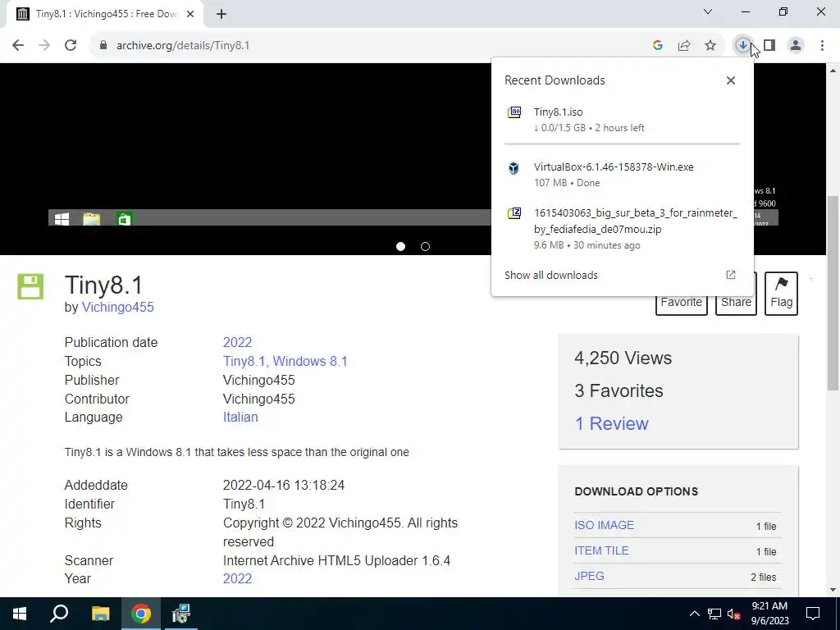Open Chrome three-dot menu
Viewport: 840px width, 630px height.
[822, 46]
